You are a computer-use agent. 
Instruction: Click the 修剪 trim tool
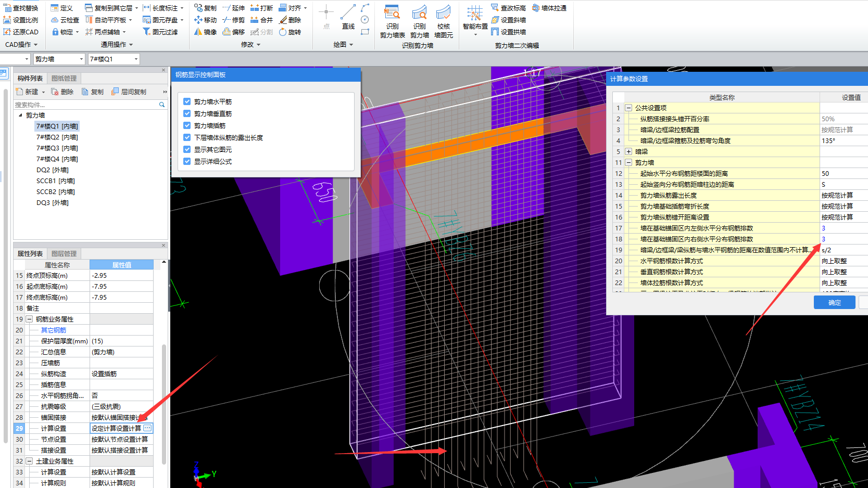tap(233, 20)
